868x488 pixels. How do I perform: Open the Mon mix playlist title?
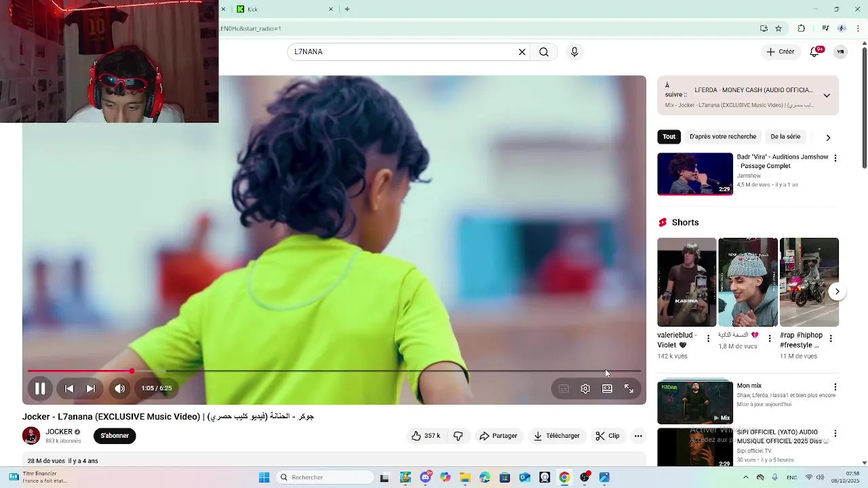point(749,386)
